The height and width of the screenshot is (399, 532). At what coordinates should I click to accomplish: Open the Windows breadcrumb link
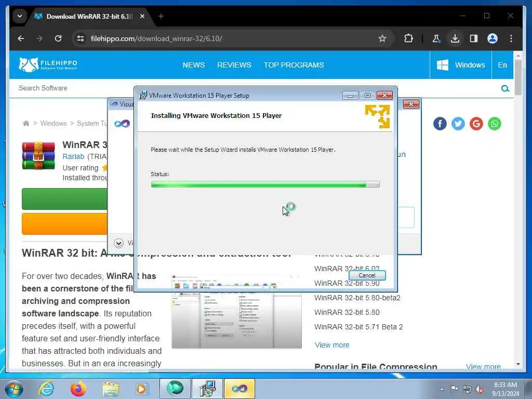[x=54, y=124]
